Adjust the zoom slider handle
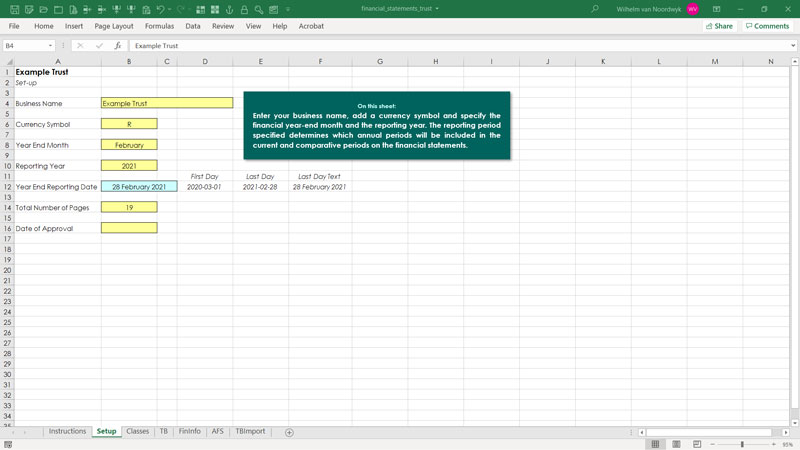 [742, 444]
